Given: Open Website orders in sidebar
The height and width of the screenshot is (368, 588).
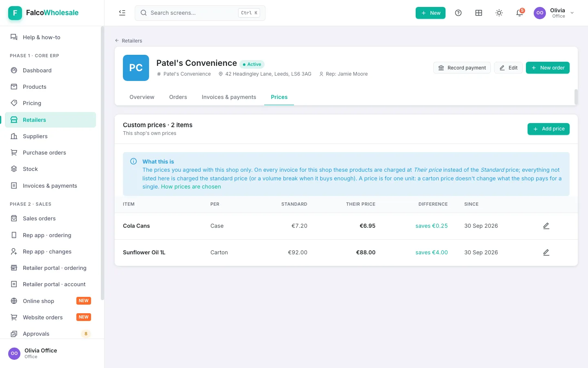Looking at the screenshot, I should (x=51, y=317).
